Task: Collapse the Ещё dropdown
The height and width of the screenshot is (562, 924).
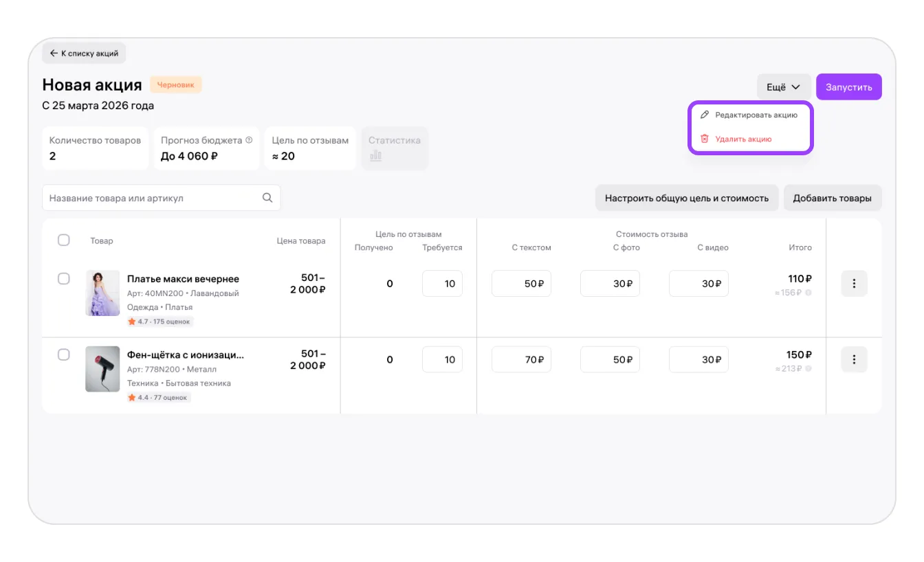Action: click(x=784, y=87)
